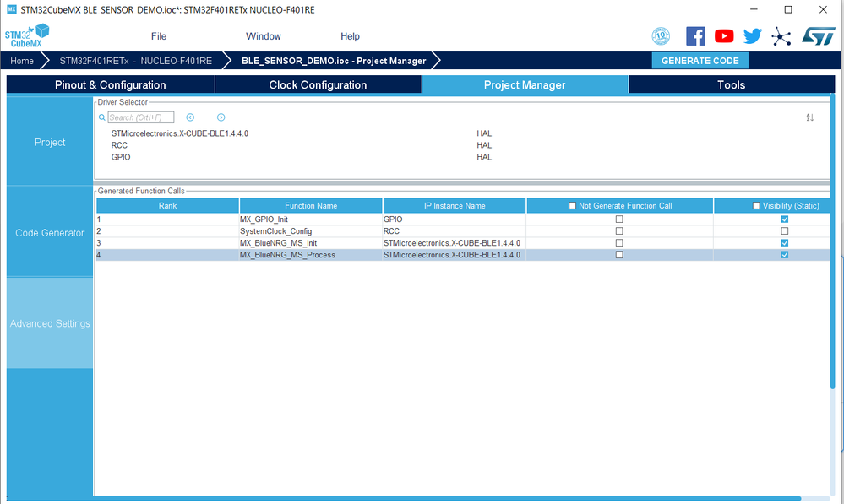Open the Code Generator side section

(50, 232)
